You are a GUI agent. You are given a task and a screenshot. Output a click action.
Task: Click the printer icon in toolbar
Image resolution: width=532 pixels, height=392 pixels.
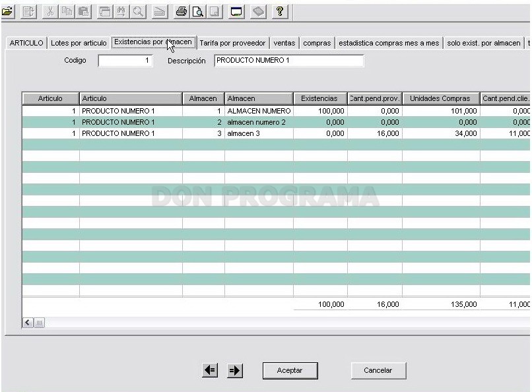point(181,12)
